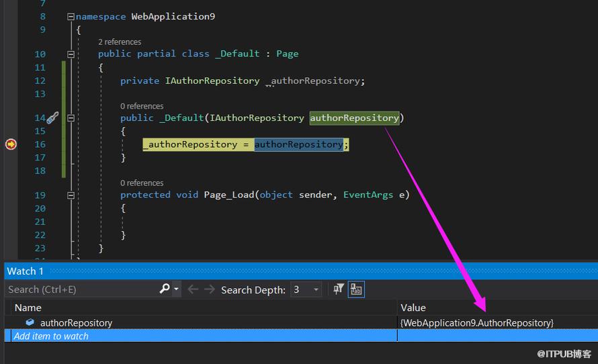Click the Name column header
The width and height of the screenshot is (598, 364).
point(28,308)
